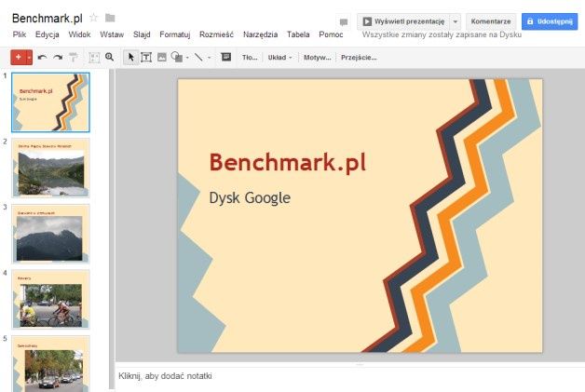Star the Benchmark.pl presentation
This screenshot has height=392, width=585.
94,18
